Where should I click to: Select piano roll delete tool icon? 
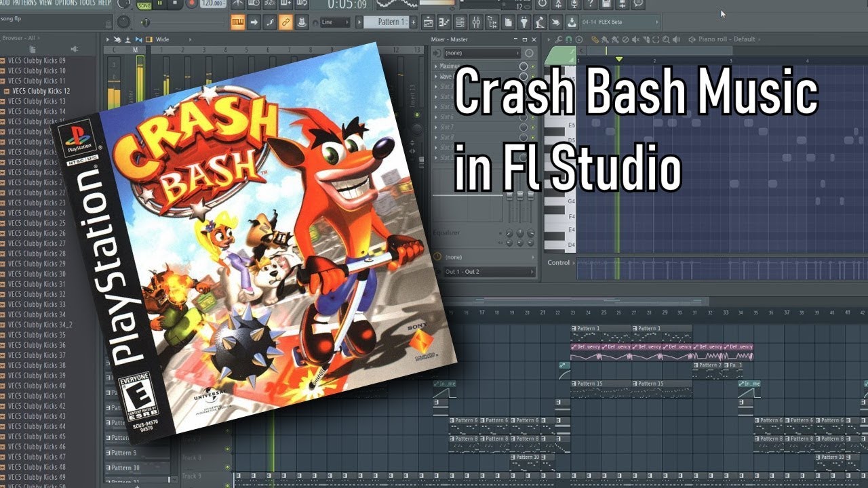point(625,39)
